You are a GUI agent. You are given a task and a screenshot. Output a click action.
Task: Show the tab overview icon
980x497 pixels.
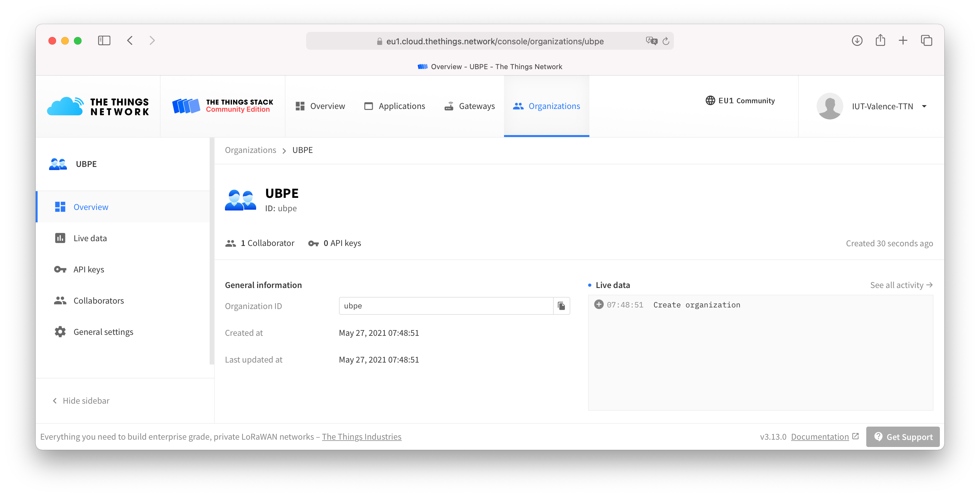point(926,40)
